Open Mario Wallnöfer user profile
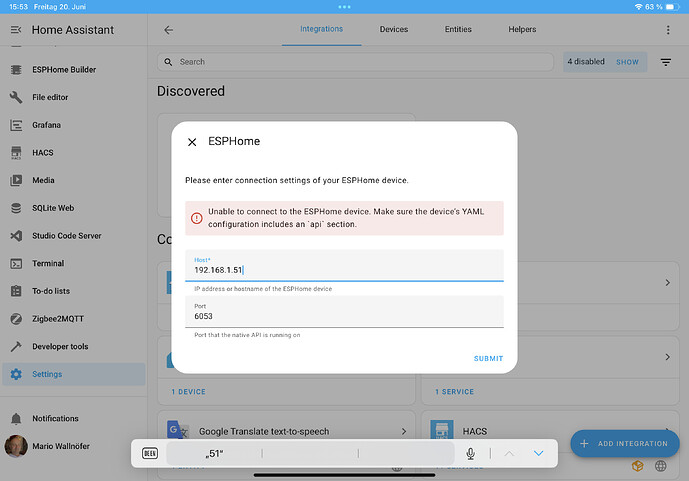Screen dimensions: 689x481 [x=61, y=446]
